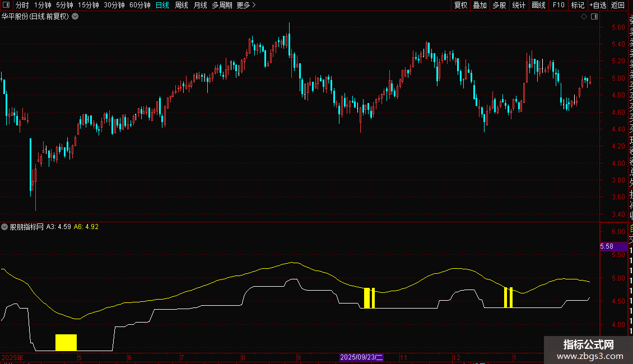Click the 华平股份(日线.前复权) chart title
Image resolution: width=633 pixels, height=364 pixels.
(x=35, y=17)
